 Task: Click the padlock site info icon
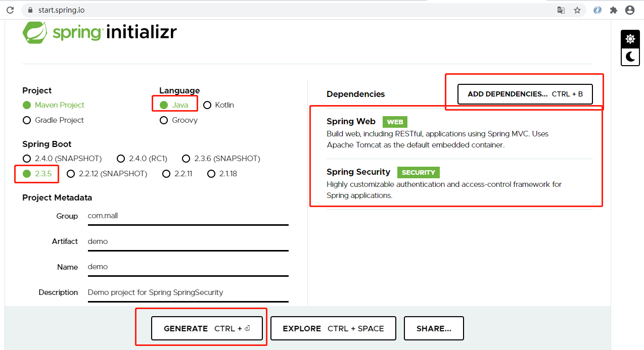[x=30, y=10]
